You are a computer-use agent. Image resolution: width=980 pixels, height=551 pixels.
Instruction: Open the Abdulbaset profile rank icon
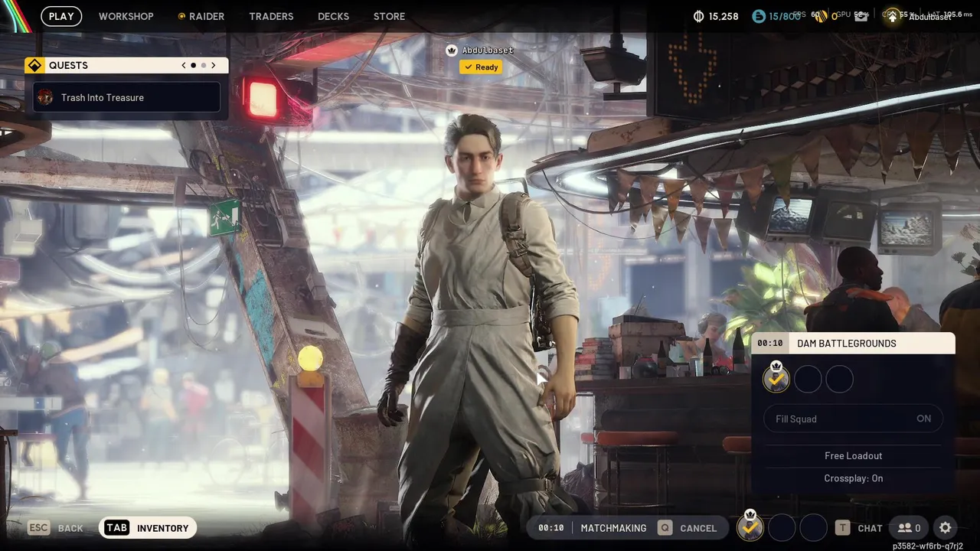[x=892, y=16]
